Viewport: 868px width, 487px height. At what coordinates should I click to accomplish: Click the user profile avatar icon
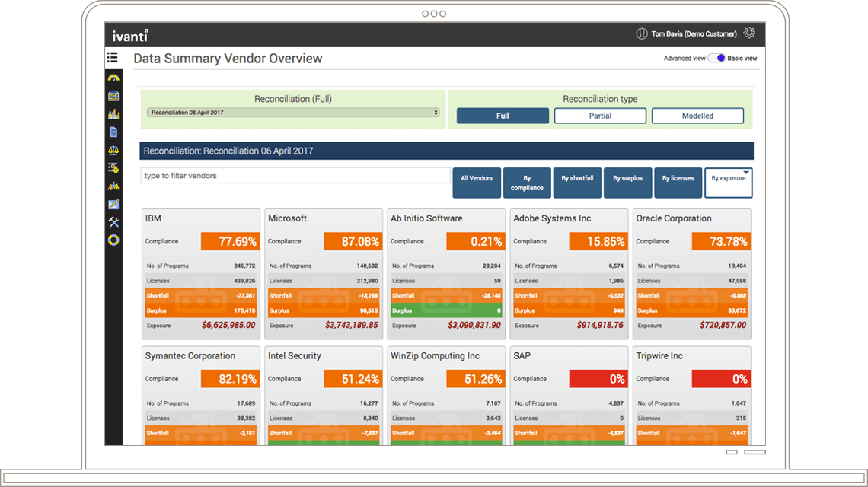642,33
